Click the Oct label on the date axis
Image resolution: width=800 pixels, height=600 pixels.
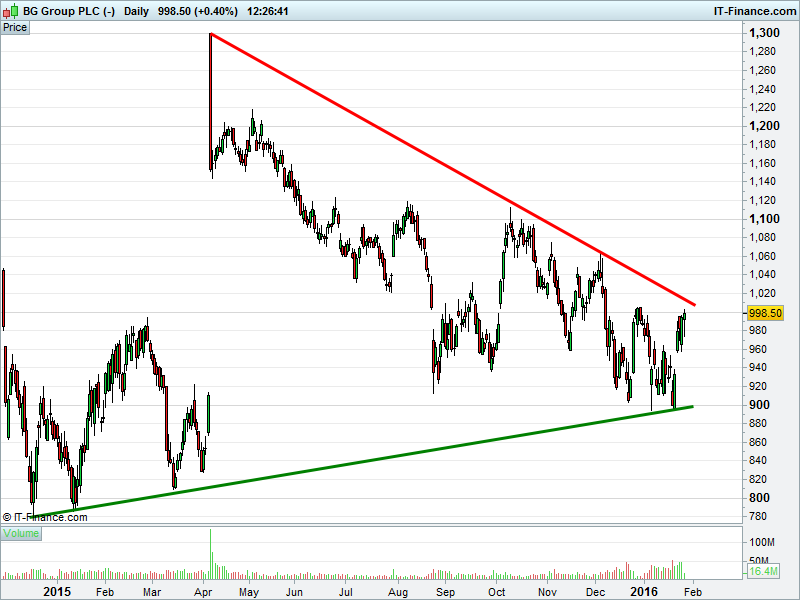497,591
